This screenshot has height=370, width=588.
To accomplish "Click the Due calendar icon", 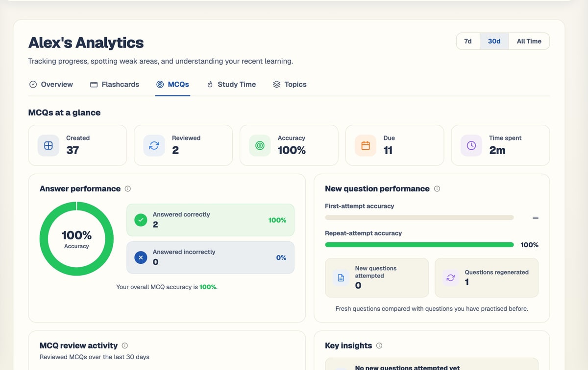I will click(366, 145).
